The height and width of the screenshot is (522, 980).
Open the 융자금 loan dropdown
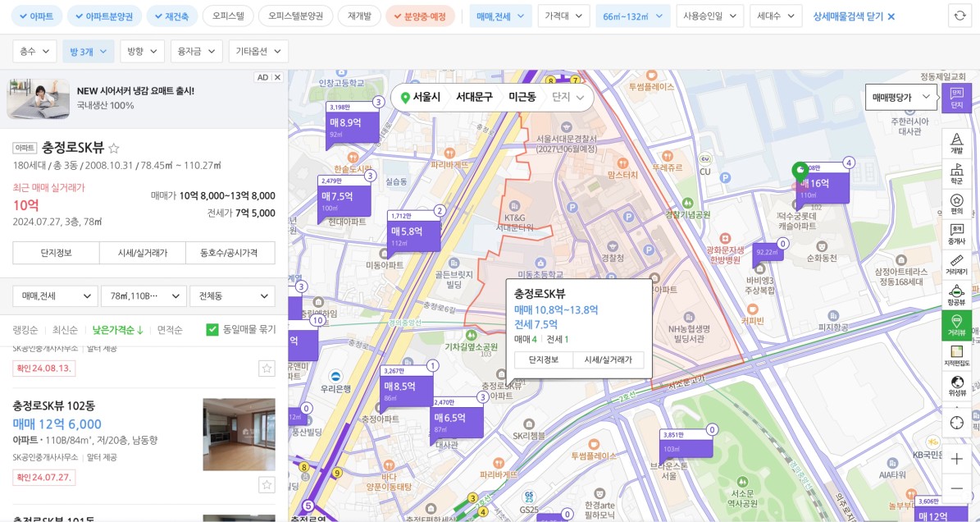click(196, 51)
